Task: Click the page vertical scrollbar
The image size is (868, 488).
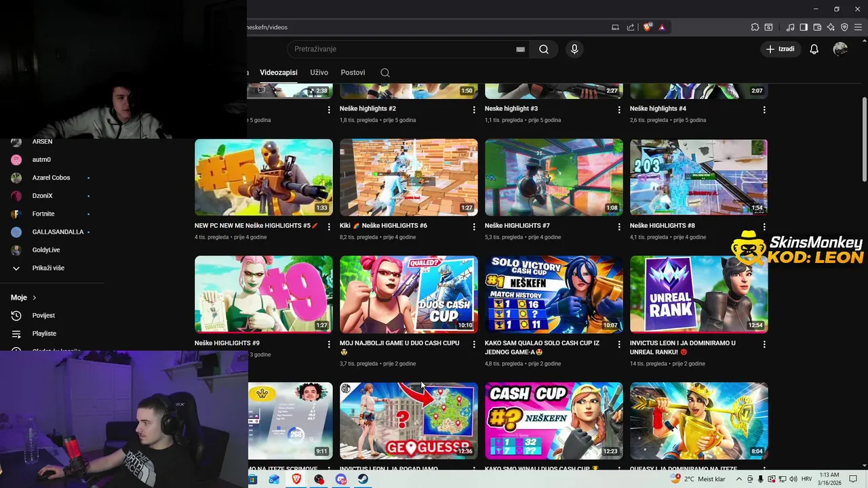Action: click(864, 138)
